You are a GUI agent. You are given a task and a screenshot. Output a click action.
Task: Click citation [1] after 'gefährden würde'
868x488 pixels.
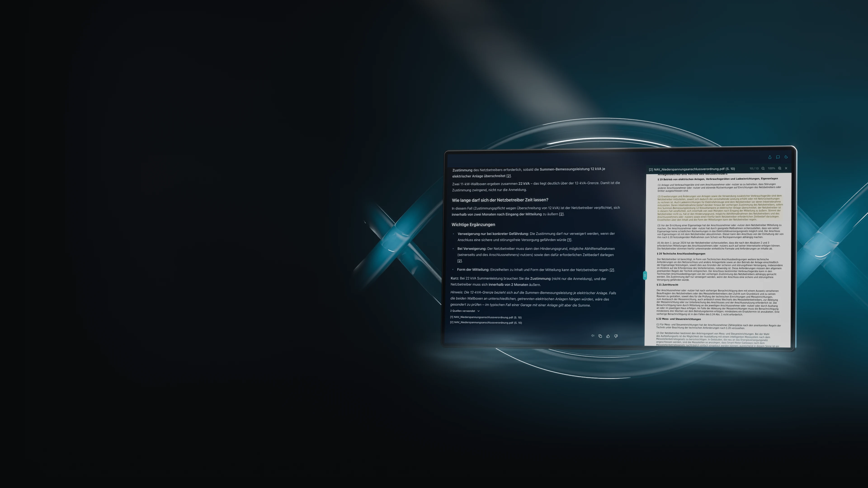tap(569, 240)
